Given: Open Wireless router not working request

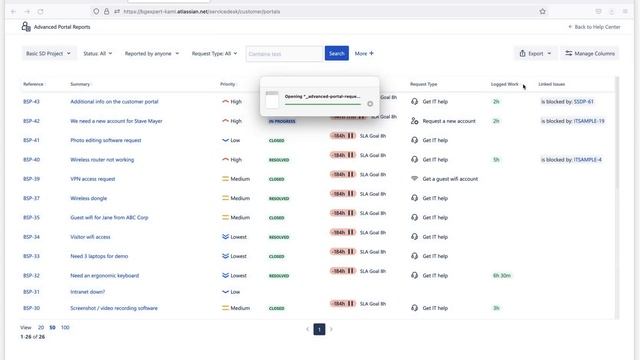Looking at the screenshot, I should (x=102, y=160).
